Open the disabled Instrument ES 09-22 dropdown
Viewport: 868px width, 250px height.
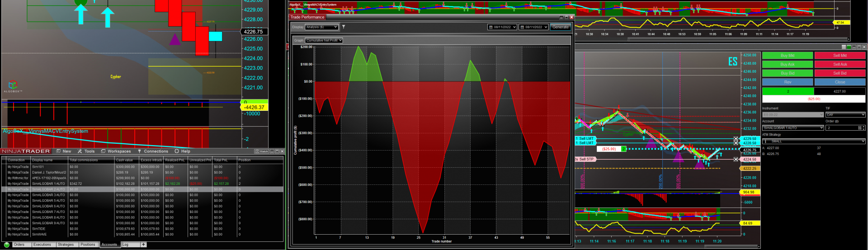793,115
